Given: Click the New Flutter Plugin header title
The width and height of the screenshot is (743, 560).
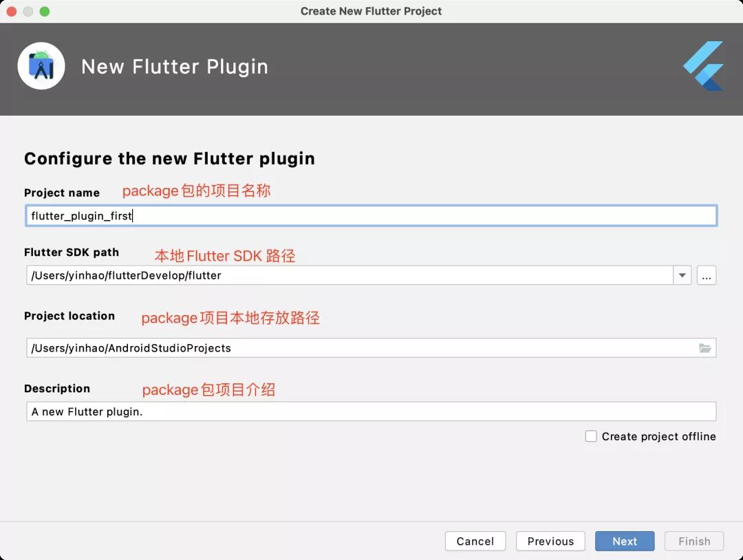Looking at the screenshot, I should pyautogui.click(x=175, y=67).
